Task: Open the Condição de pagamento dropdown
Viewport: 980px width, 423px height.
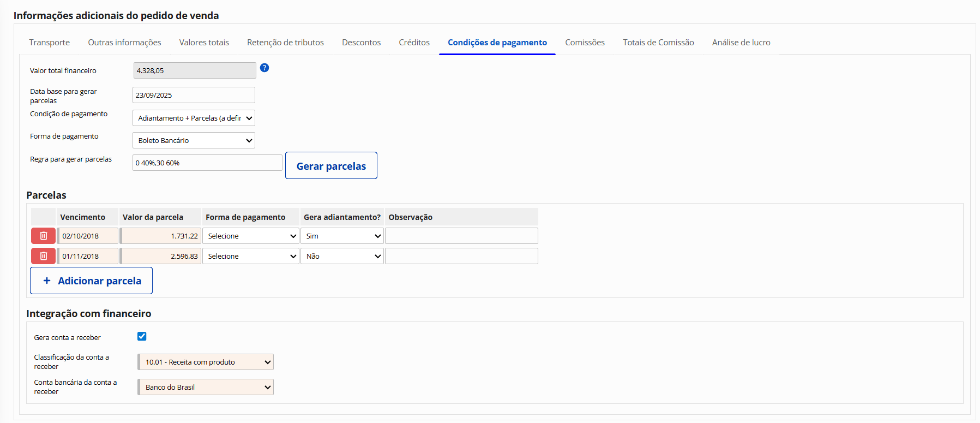Action: 194,118
